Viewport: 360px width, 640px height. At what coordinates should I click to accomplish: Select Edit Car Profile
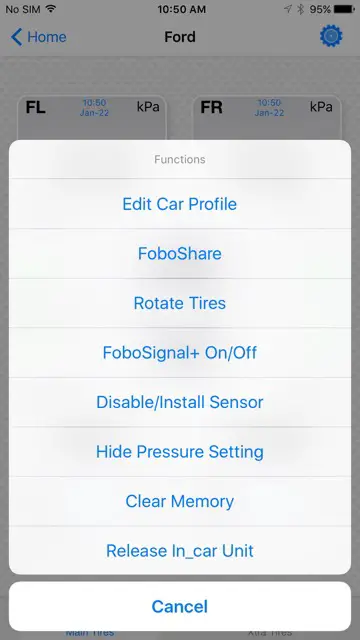180,204
